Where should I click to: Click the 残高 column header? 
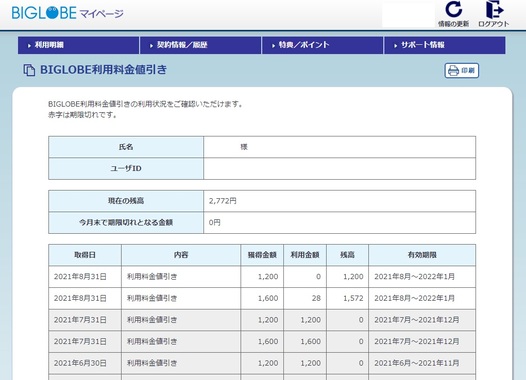coord(347,255)
